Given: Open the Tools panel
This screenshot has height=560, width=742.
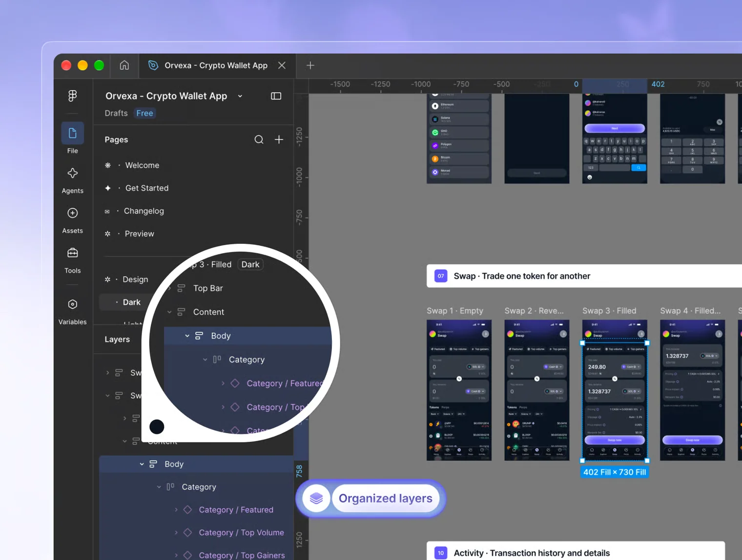Looking at the screenshot, I should click(x=72, y=260).
